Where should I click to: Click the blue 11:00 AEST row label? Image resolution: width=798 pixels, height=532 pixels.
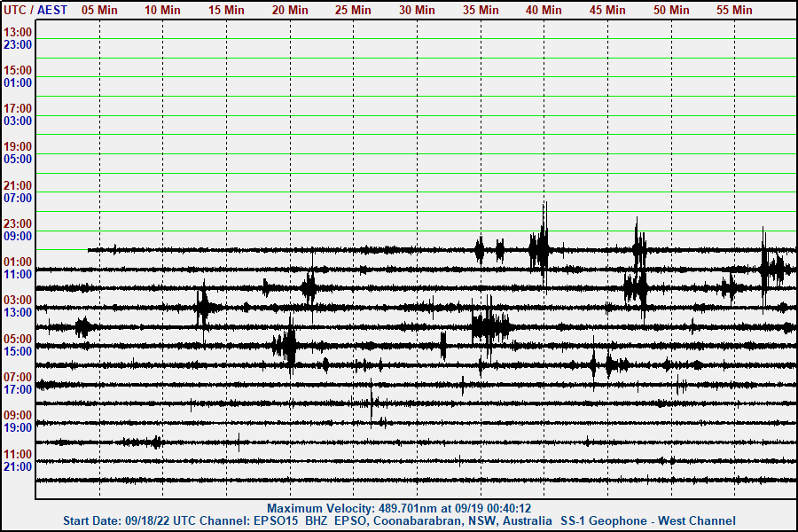pos(18,275)
